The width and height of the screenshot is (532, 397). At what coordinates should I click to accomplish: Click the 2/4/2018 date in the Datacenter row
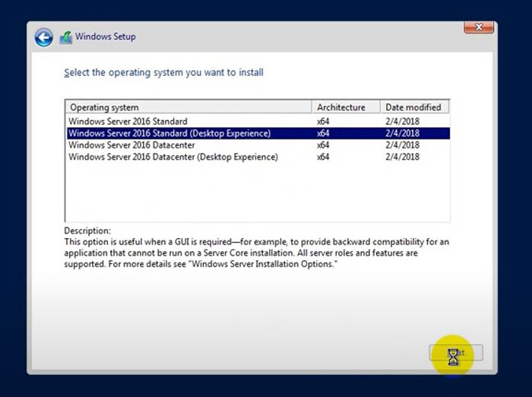402,145
